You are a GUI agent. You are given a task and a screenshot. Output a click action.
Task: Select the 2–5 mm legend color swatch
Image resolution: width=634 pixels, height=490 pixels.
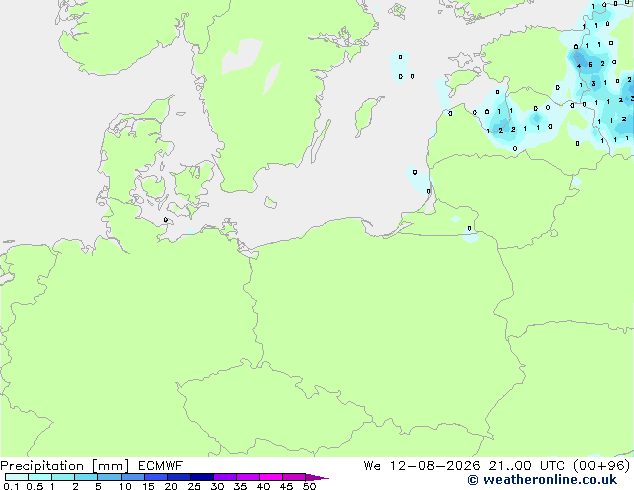[x=86, y=477]
